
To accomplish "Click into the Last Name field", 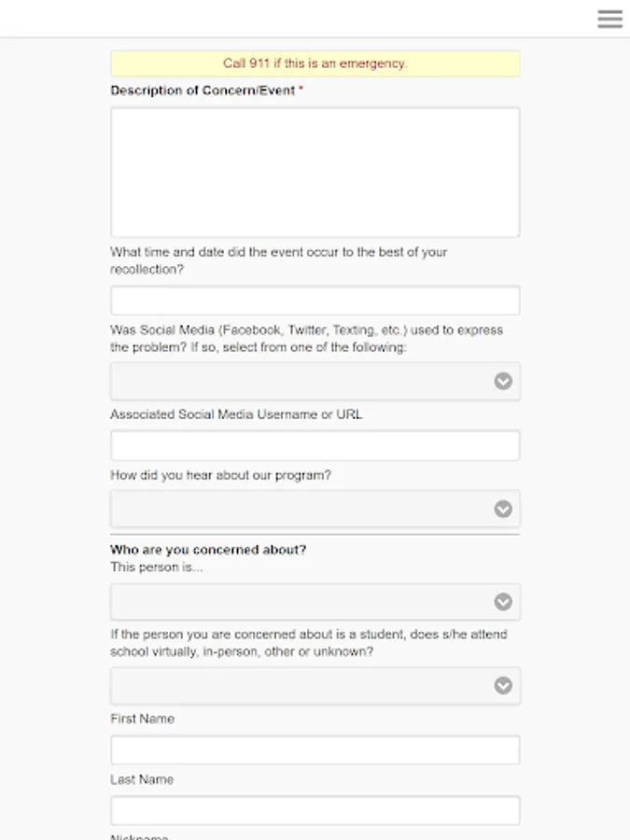I will (x=315, y=810).
